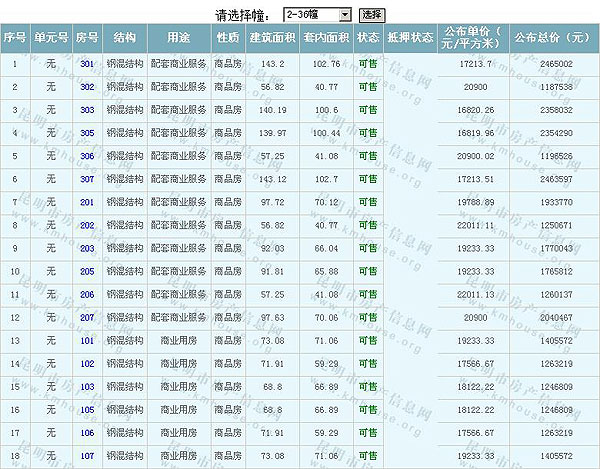
Task: Select room number 303
Action: (87, 110)
